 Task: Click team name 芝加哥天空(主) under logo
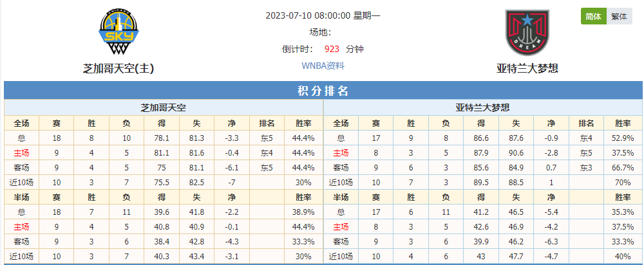118,69
